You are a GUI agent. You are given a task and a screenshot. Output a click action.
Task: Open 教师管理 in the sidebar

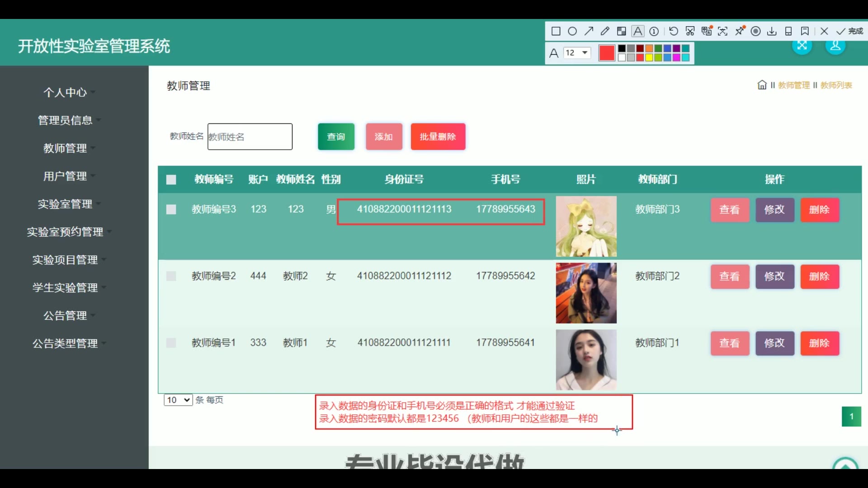click(65, 148)
